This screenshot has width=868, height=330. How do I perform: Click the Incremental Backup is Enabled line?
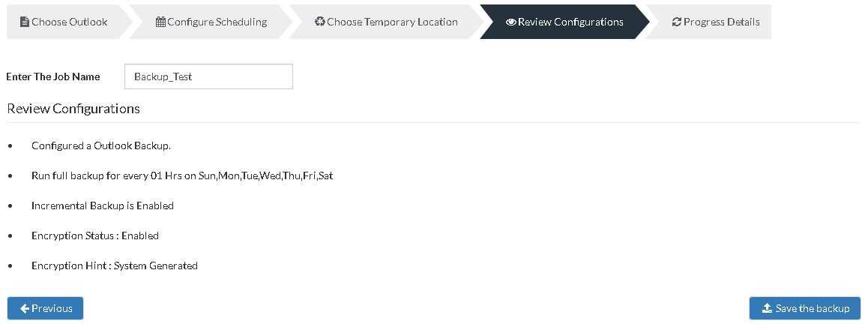tap(103, 206)
